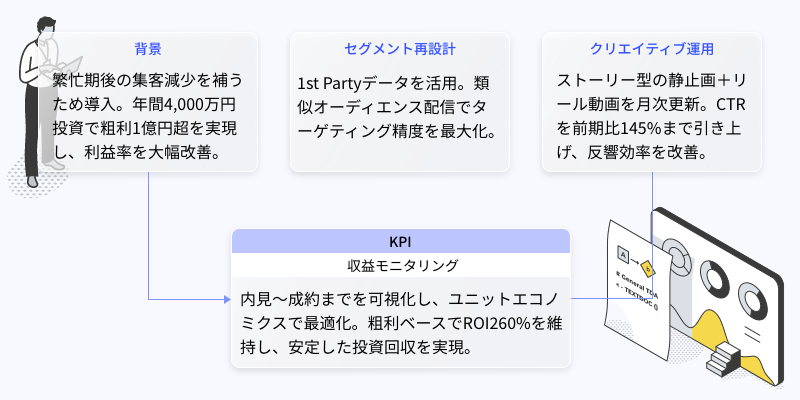Select the セグメント再設計 card heading
Viewport: 800px width, 400px height.
(x=400, y=47)
